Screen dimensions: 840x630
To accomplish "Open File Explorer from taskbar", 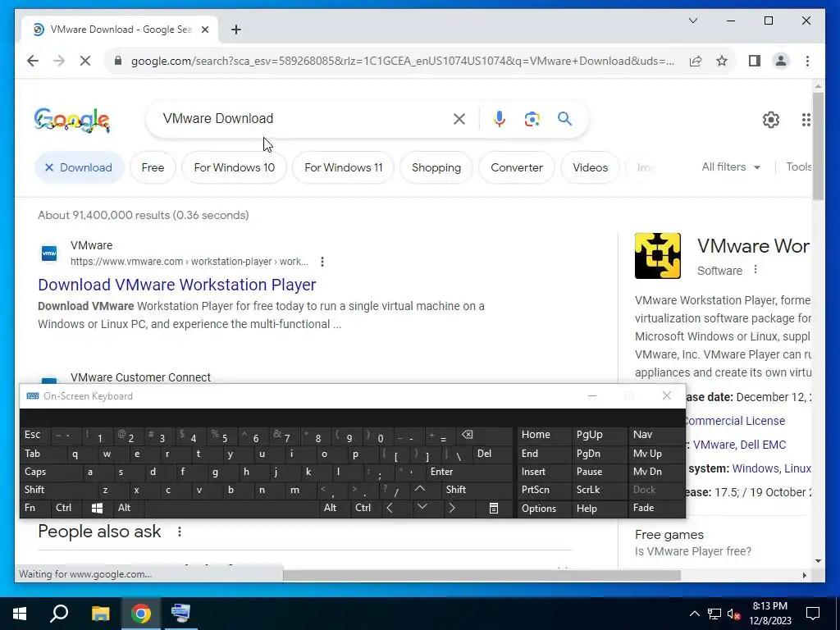I will pos(100,614).
